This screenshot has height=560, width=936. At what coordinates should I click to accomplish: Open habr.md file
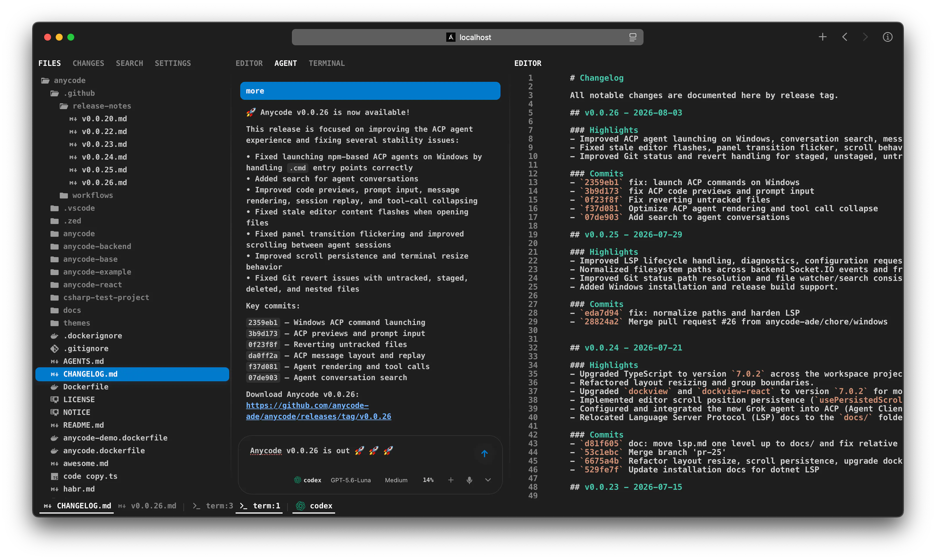coord(73,489)
